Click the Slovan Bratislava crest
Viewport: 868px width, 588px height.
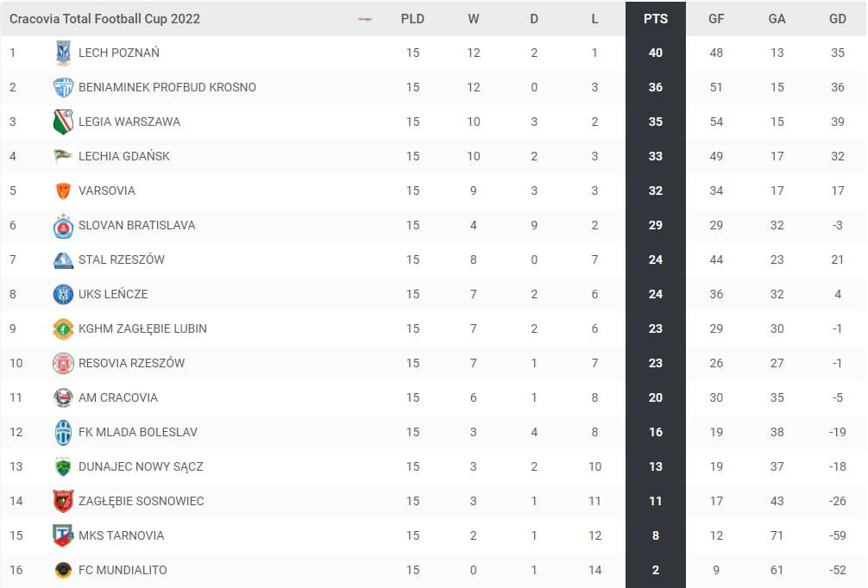tap(63, 226)
